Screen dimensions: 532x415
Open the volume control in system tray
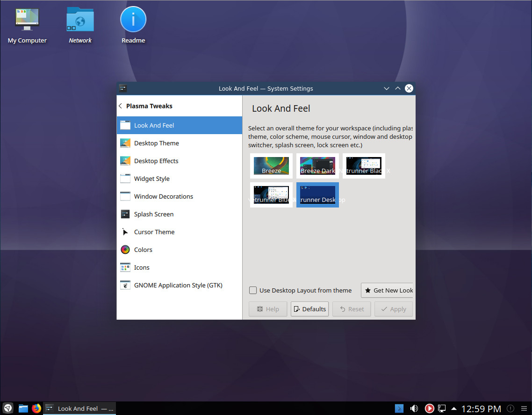click(x=414, y=408)
